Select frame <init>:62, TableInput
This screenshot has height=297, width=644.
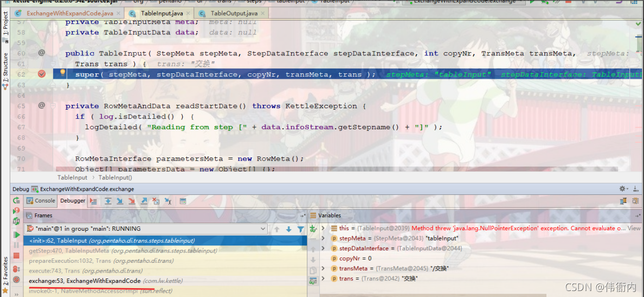coord(165,241)
